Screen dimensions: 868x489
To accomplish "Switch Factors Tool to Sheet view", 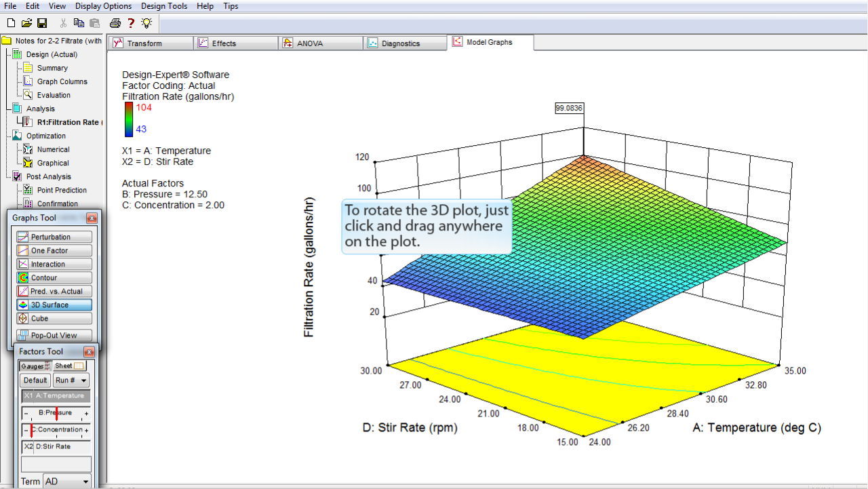I will click(70, 366).
